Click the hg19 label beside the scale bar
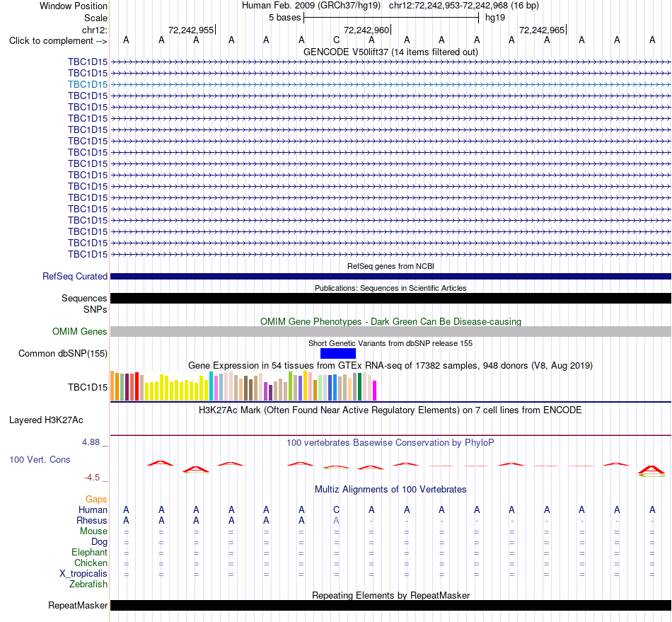Screen dimensions: 672x622 click(x=495, y=18)
